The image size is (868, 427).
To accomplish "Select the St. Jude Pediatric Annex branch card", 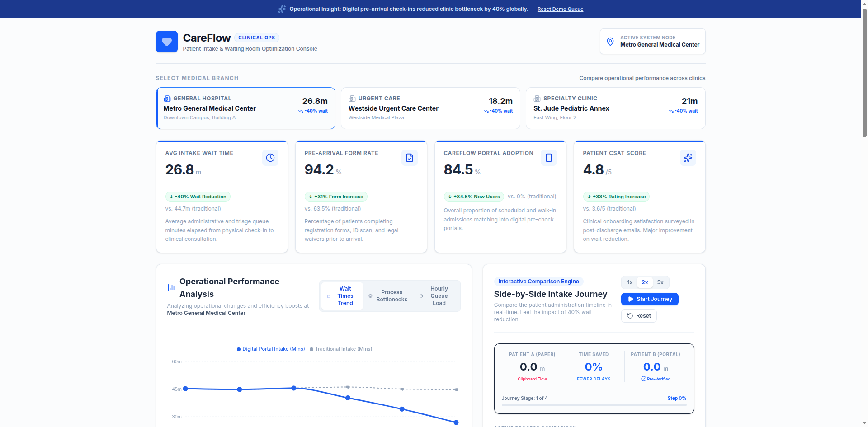I will [x=615, y=108].
